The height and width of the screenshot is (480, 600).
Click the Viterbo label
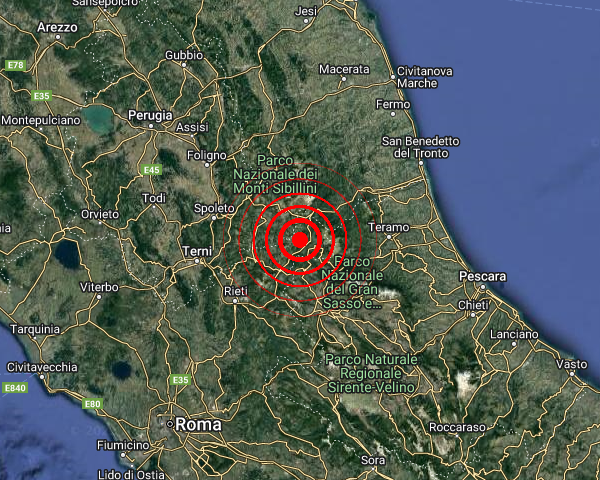click(99, 287)
